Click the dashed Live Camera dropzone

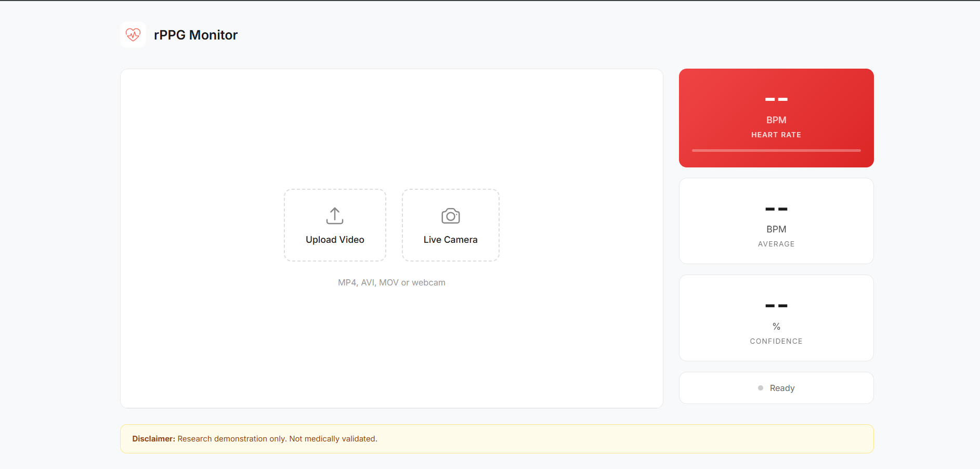[x=450, y=225]
